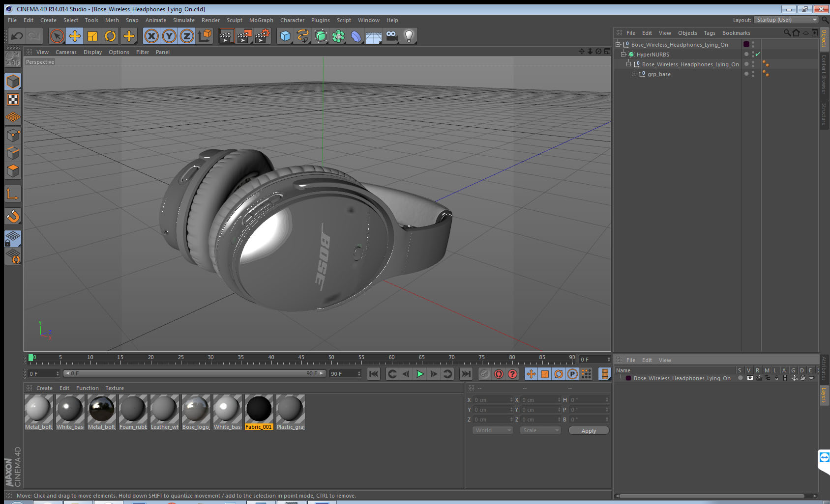
Task: Play the animation forward
Action: coord(420,374)
